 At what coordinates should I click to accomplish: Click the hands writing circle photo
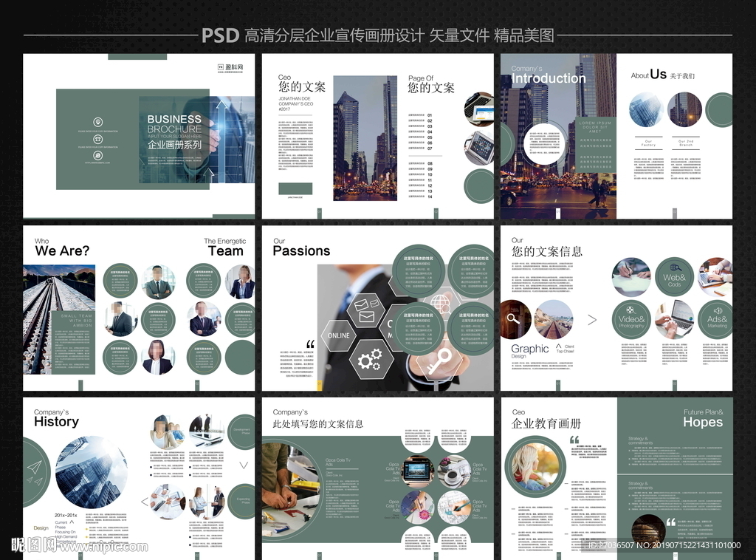tap(631, 277)
